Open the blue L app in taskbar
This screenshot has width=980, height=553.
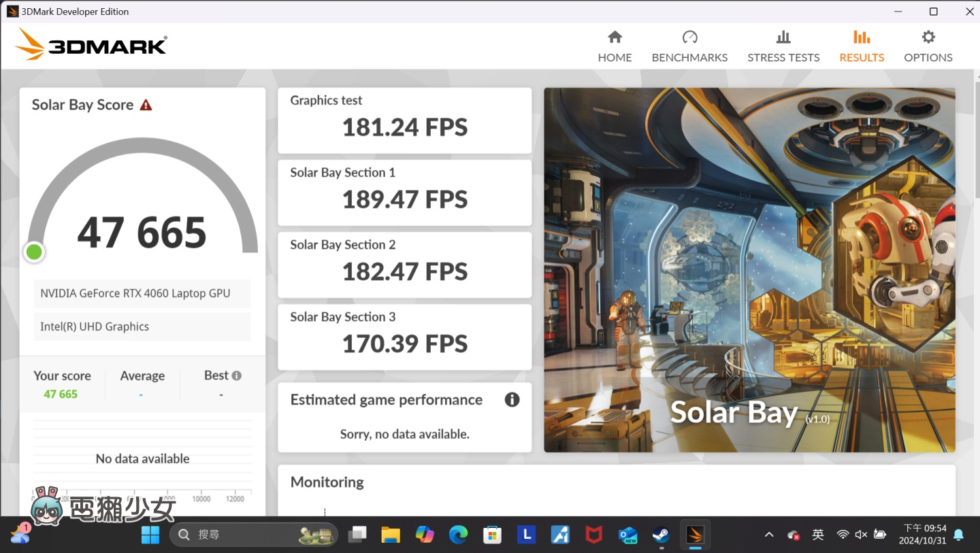pos(526,535)
